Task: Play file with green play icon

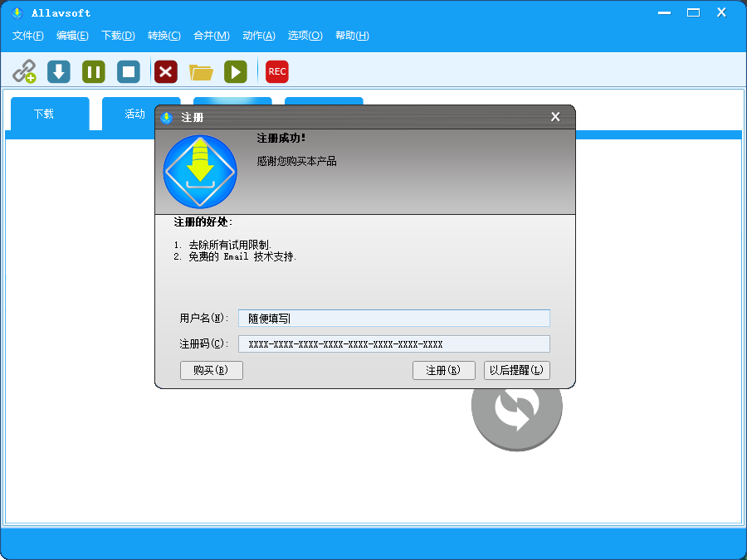Action: click(x=236, y=71)
